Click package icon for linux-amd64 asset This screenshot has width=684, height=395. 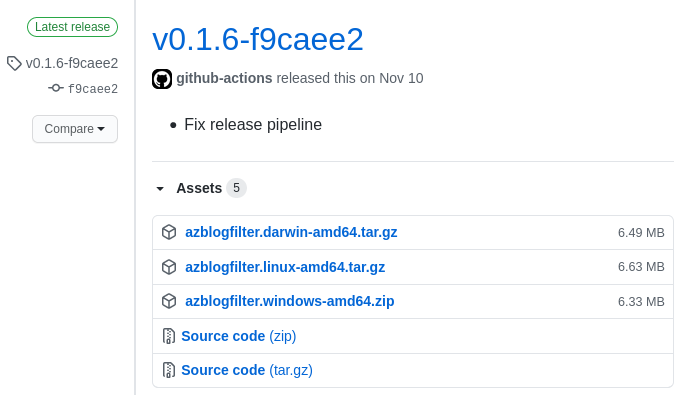pyautogui.click(x=169, y=267)
